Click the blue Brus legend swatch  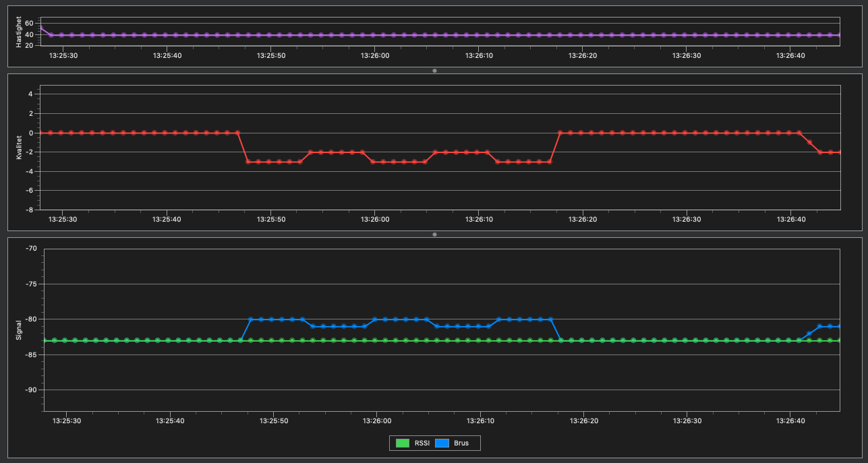[442, 443]
